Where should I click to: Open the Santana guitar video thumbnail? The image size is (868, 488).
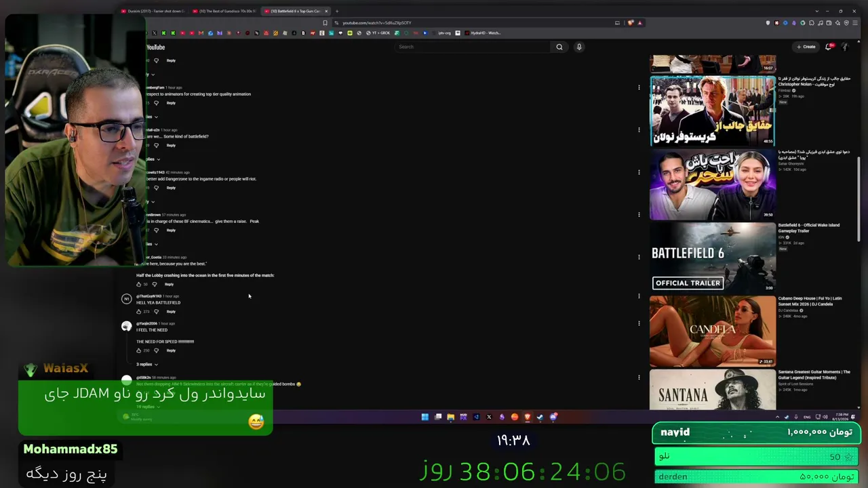point(713,390)
